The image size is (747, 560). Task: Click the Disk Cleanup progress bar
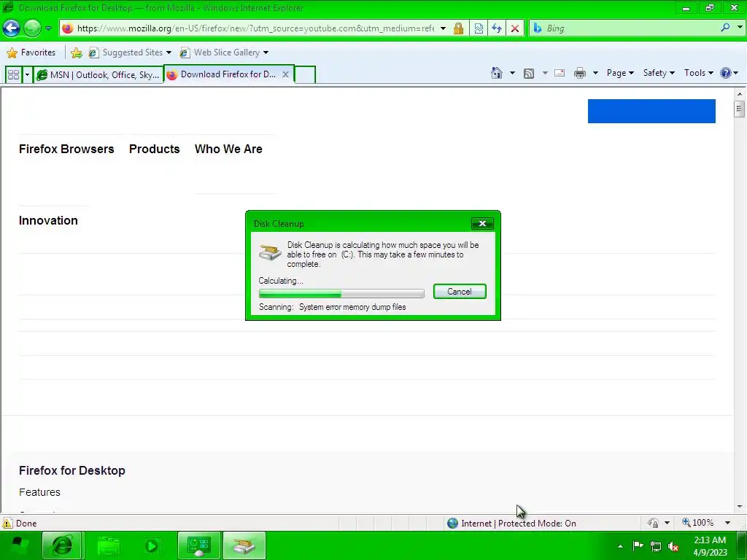pyautogui.click(x=341, y=293)
